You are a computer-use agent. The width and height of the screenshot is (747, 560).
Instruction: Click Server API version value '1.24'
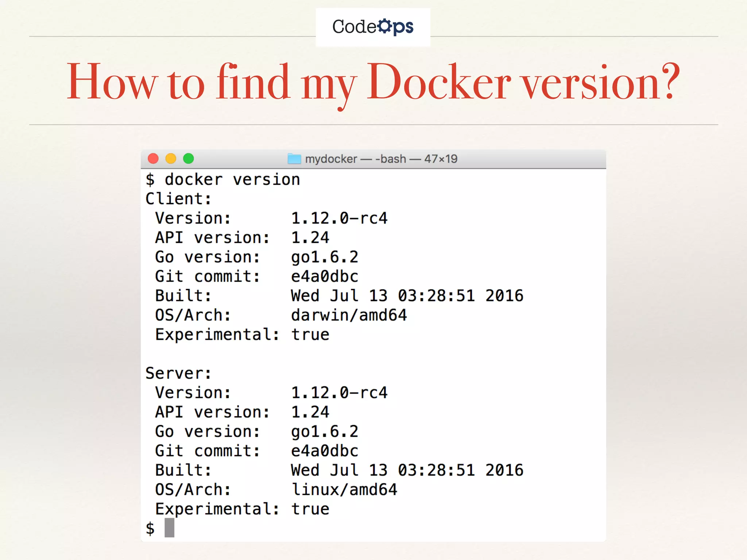tap(310, 412)
